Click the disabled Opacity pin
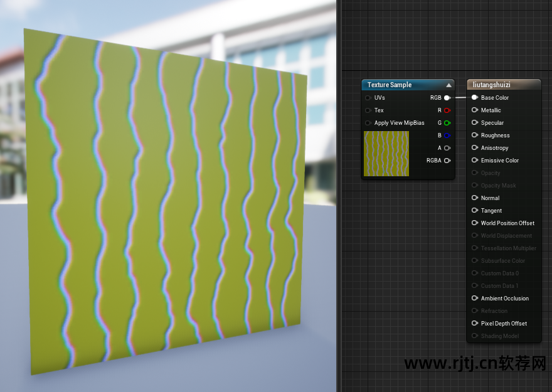The image size is (552, 392). point(475,172)
